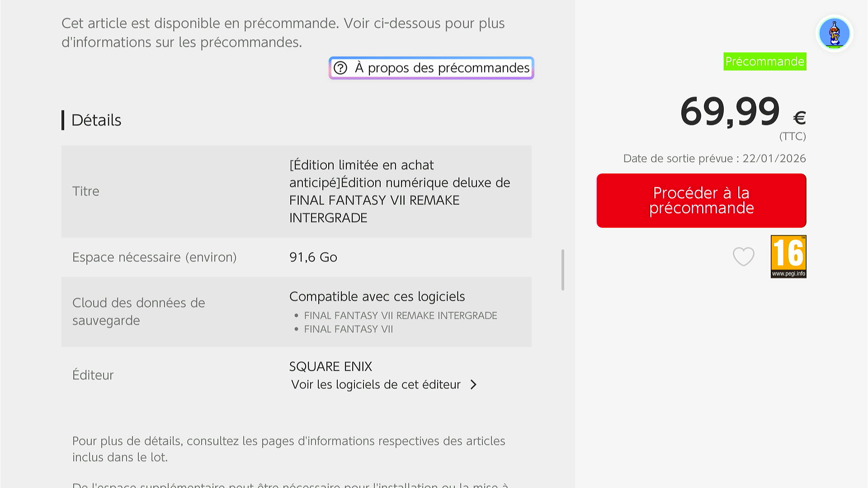
Task: Select the Détails section heading
Action: [x=96, y=120]
